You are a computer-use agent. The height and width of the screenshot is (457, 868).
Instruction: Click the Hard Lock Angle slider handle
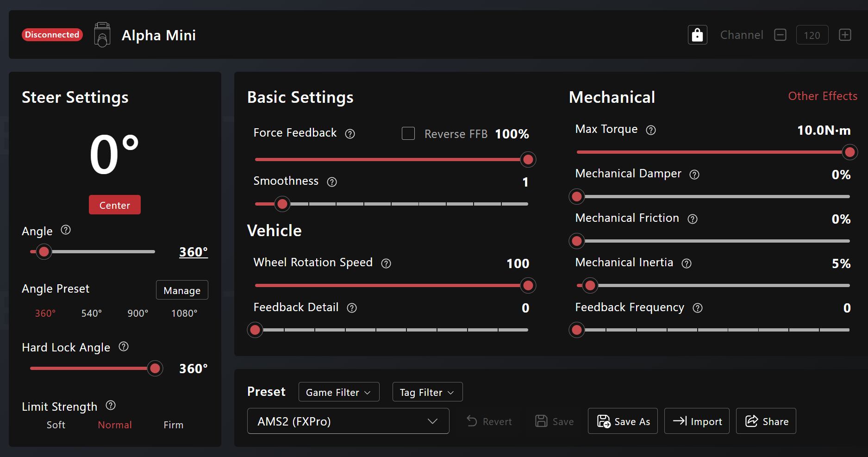[x=155, y=369]
